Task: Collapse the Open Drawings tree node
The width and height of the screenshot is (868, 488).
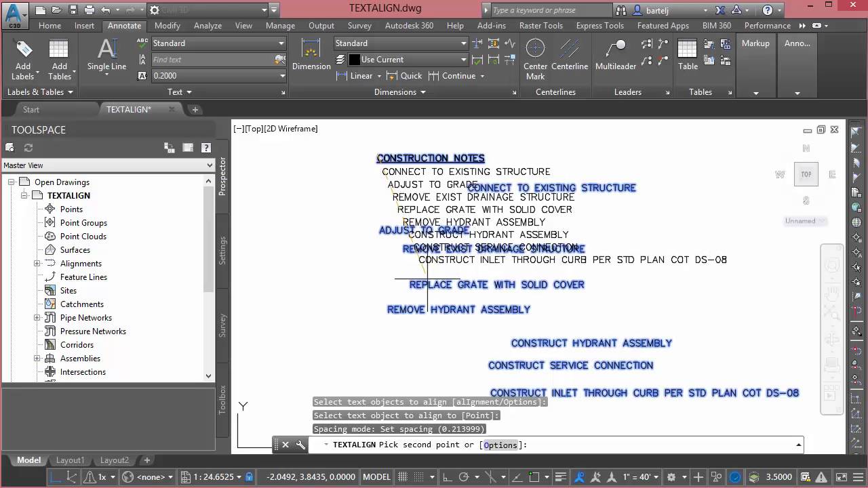Action: tap(12, 182)
